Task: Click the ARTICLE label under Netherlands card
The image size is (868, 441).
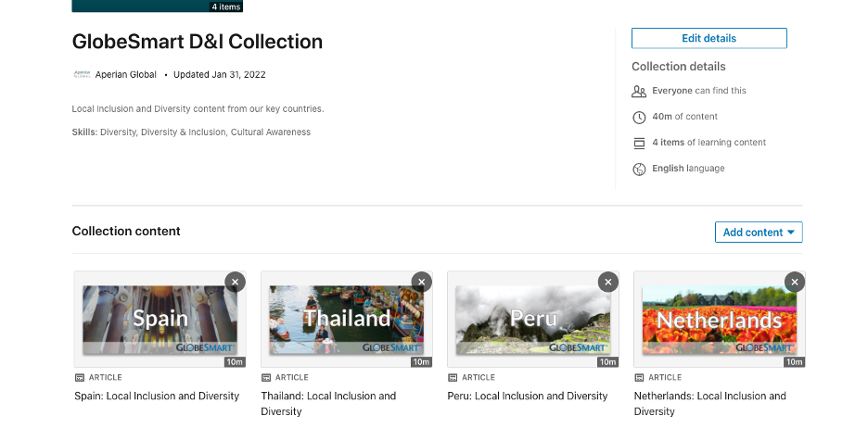Action: pyautogui.click(x=665, y=377)
